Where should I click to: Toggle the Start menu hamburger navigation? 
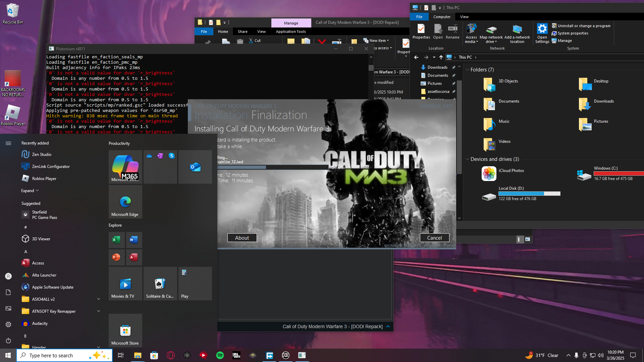(x=8, y=143)
